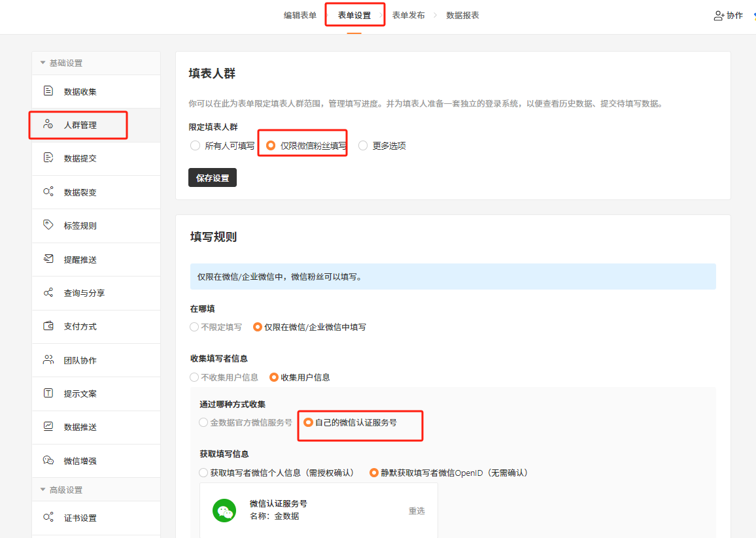Click the blue notice about 微信粉丝可以填写
The height and width of the screenshot is (538, 756).
click(x=453, y=277)
